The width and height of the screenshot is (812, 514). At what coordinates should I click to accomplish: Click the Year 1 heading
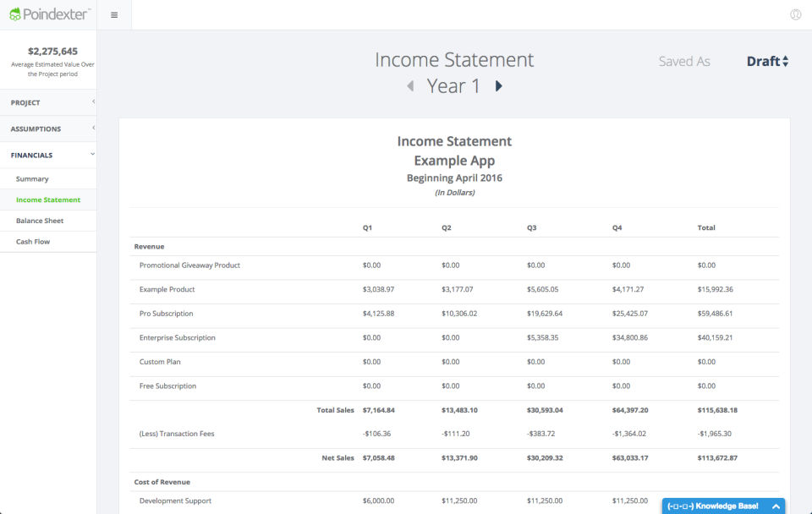[453, 86]
